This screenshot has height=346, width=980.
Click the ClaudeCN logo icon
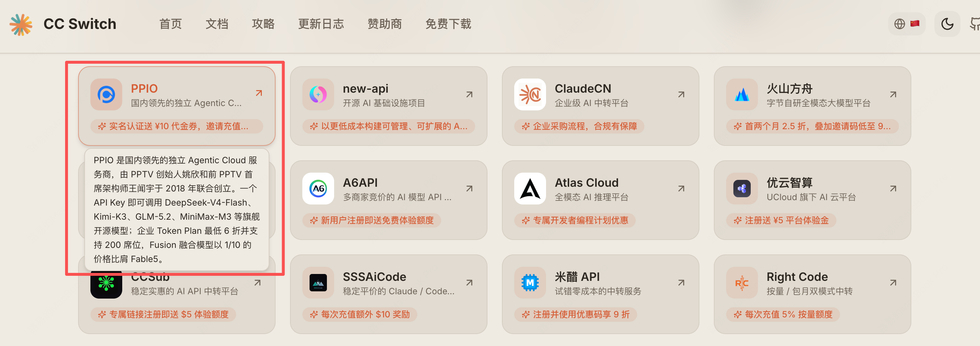[x=530, y=94]
